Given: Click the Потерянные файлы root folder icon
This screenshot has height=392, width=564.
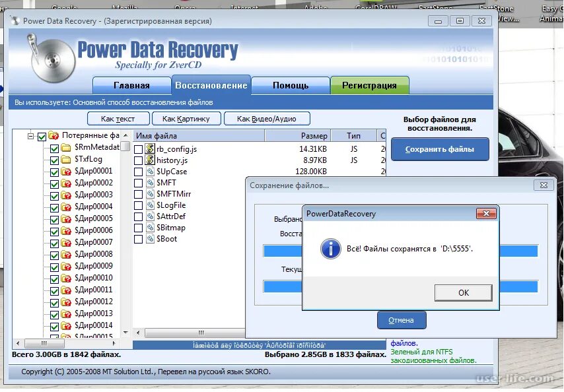Looking at the screenshot, I should (53, 135).
